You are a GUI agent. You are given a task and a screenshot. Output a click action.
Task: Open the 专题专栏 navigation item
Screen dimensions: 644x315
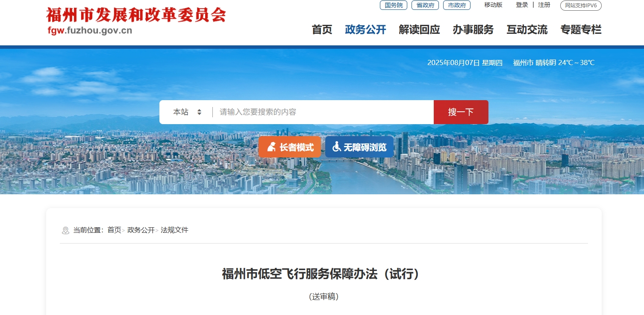coord(581,30)
